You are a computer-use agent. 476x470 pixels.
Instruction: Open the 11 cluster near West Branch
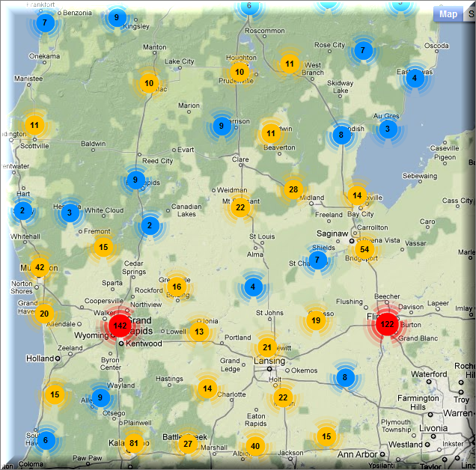(x=290, y=64)
